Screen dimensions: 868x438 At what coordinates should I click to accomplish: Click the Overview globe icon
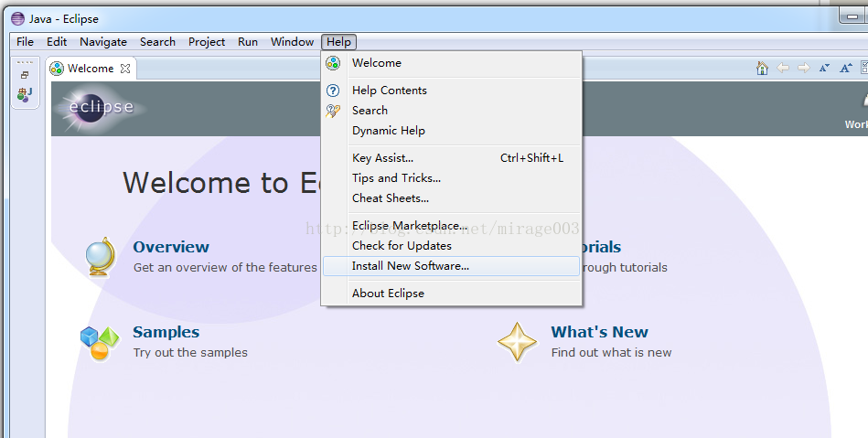point(101,256)
